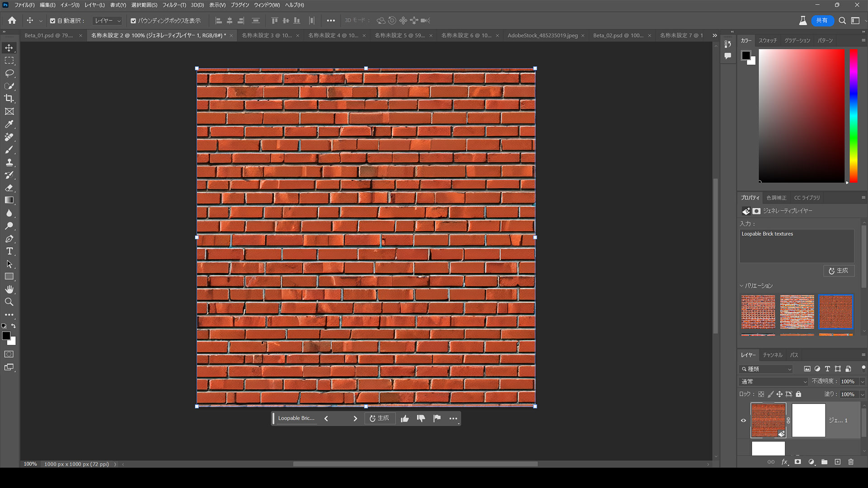Collapse the バリエーション section
This screenshot has height=488, width=868.
[741, 286]
